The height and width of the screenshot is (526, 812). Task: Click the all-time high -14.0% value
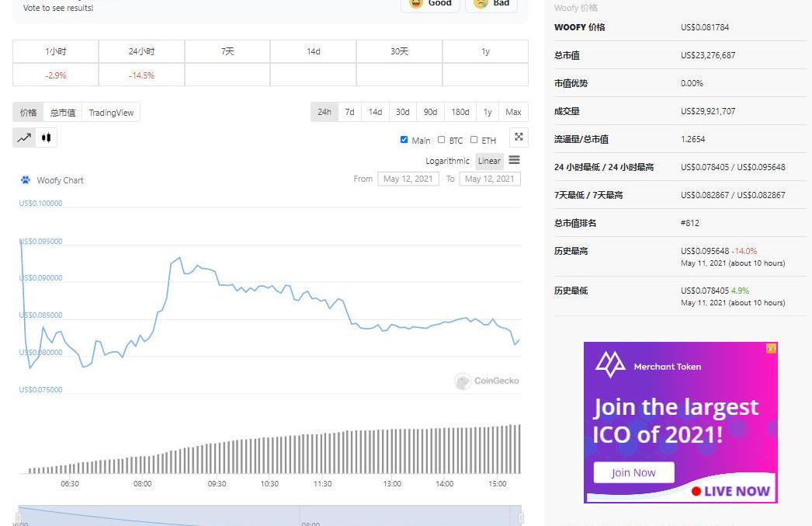(744, 251)
